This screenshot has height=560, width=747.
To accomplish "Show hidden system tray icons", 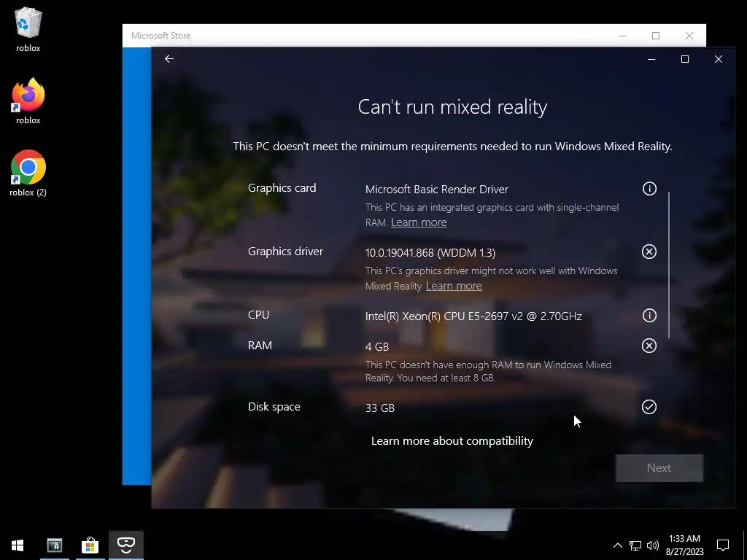I will click(x=617, y=545).
